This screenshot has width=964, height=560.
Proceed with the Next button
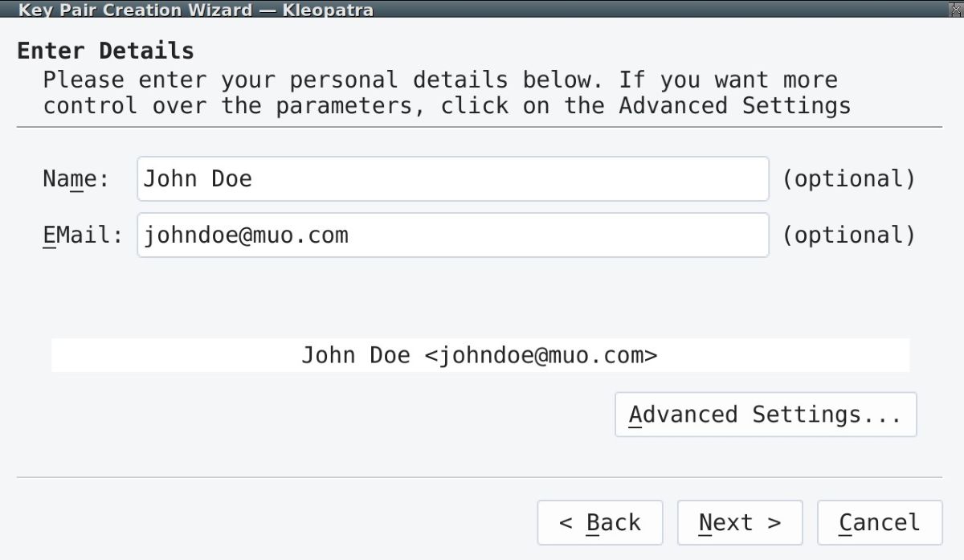click(x=739, y=523)
